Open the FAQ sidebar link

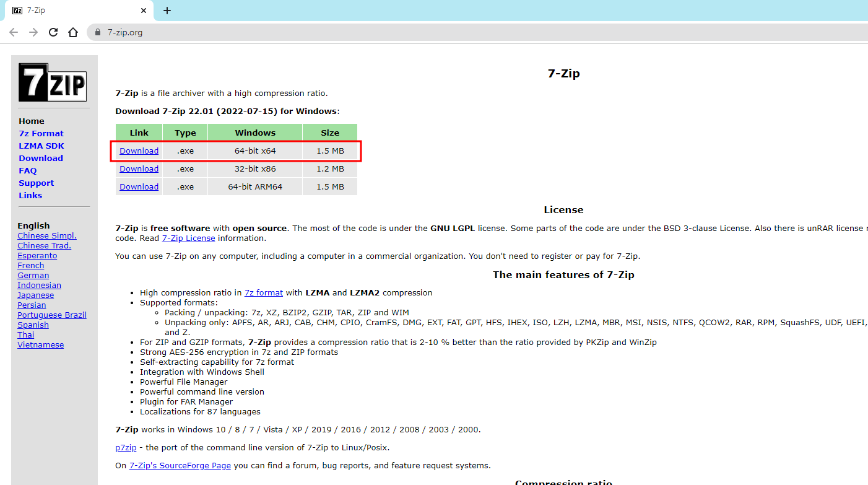[28, 171]
